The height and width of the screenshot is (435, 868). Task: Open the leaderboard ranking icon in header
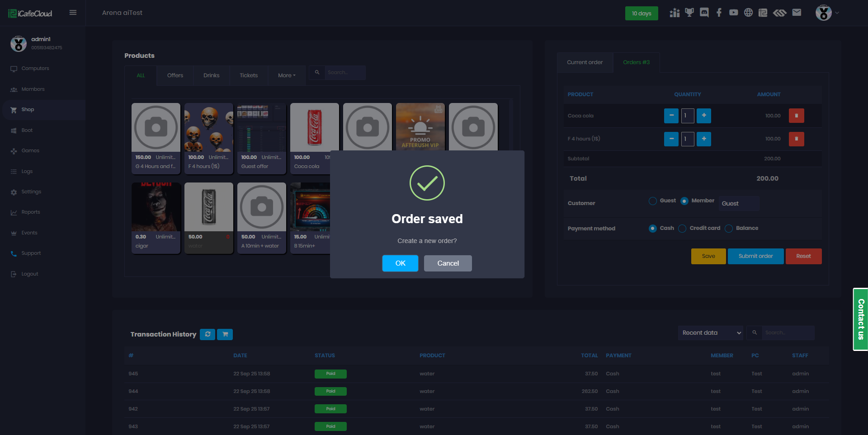pos(675,13)
